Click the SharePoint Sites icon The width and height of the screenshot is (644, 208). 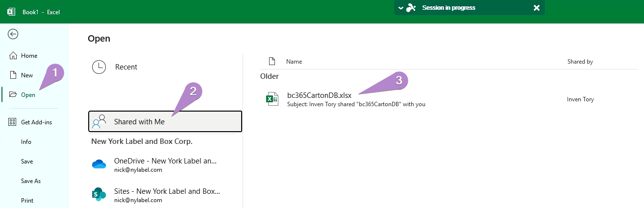pos(99,194)
